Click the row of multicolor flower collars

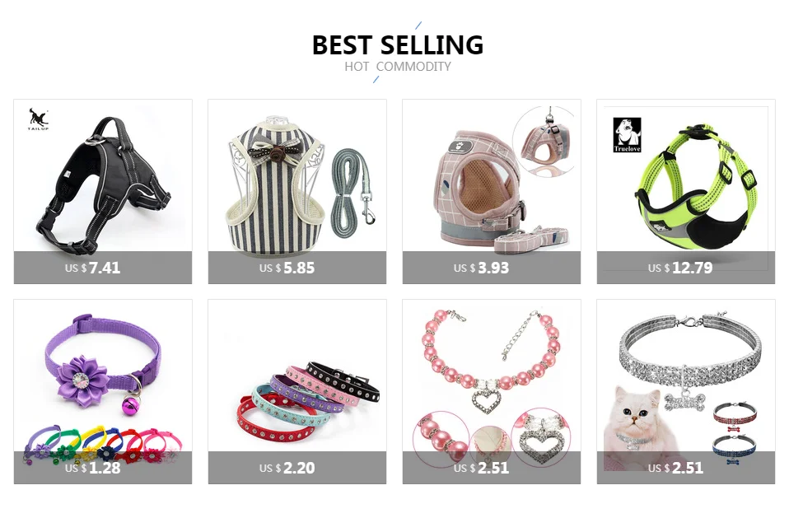tap(103, 445)
